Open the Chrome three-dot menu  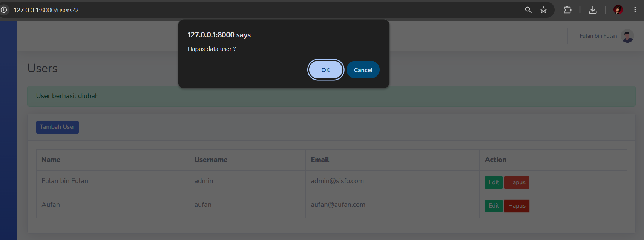point(635,10)
